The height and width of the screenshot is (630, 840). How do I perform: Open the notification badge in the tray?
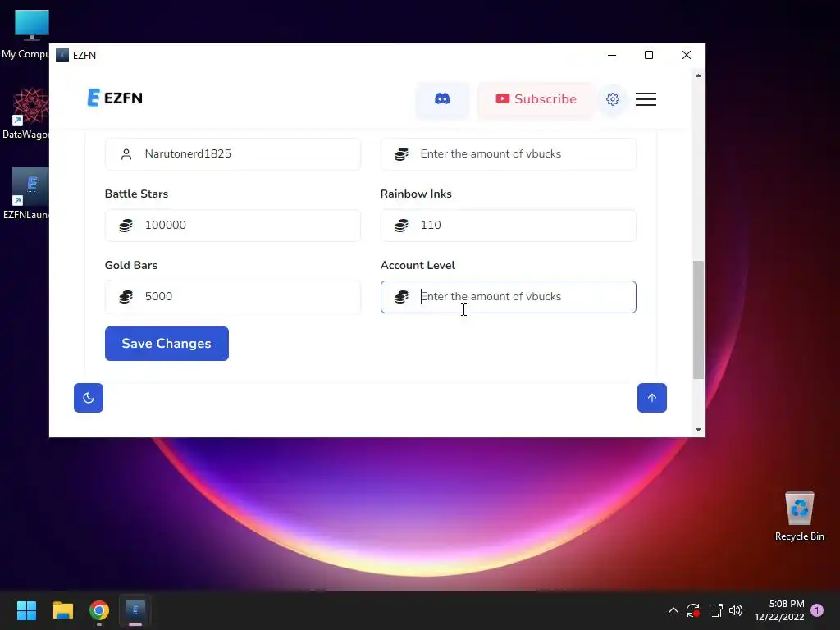coord(817,609)
